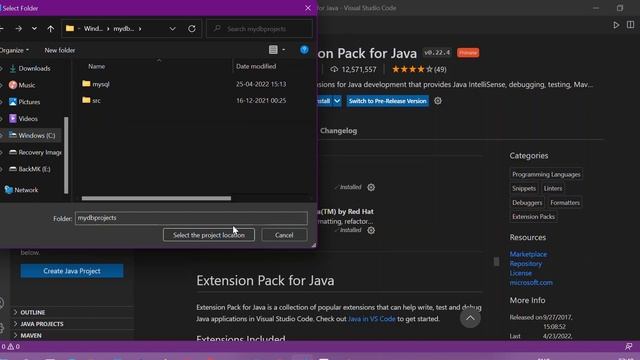Expand the JAVA PROJECTS section
640x360 pixels.
(42, 324)
